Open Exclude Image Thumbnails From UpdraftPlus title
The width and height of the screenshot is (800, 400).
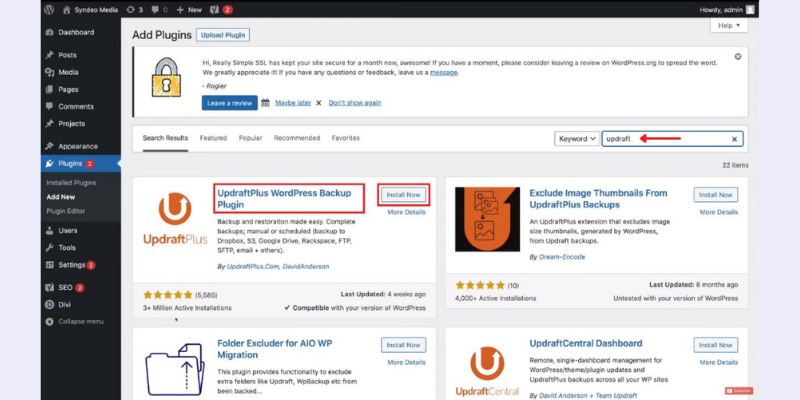point(598,199)
